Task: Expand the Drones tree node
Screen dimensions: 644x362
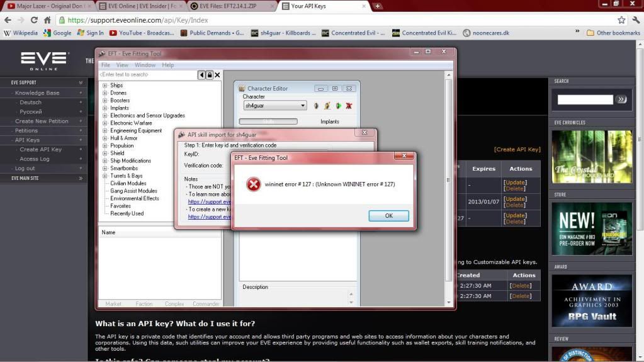Action: click(x=105, y=93)
